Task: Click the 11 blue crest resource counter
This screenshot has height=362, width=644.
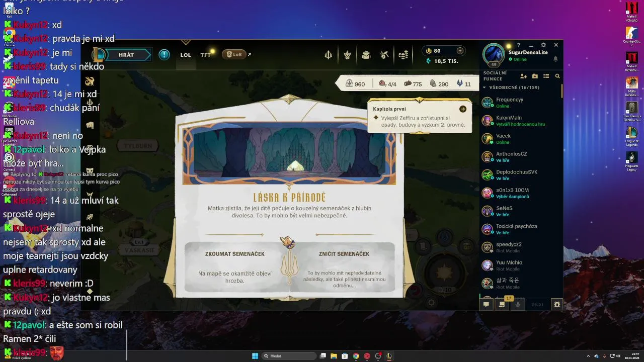Action: tap(463, 84)
